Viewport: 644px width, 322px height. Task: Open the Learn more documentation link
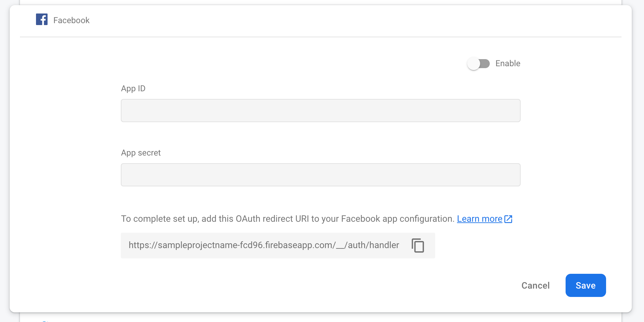[x=480, y=219]
